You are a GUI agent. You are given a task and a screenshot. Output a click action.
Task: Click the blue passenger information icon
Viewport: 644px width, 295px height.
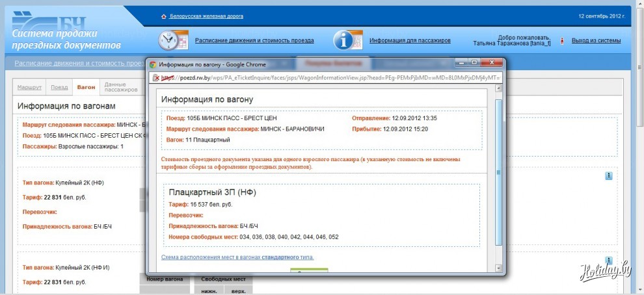[347, 40]
